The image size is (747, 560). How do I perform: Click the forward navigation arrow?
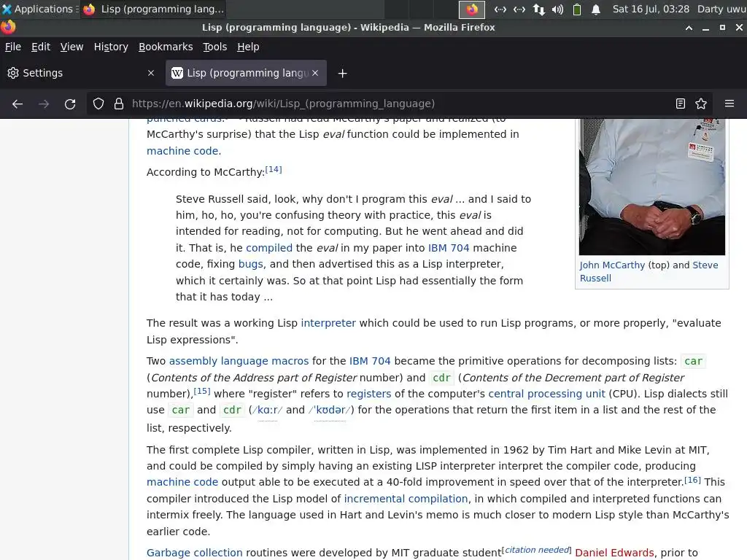44,104
